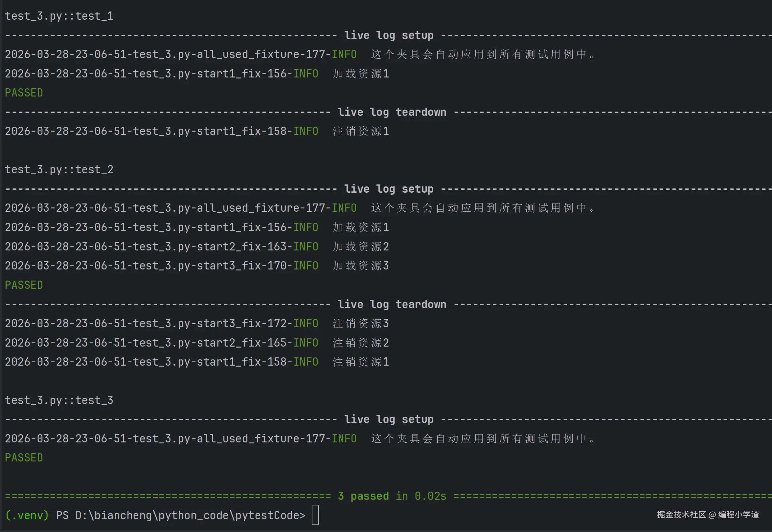
Task: Click test_3's "live log setup" heading
Action: 389,419
